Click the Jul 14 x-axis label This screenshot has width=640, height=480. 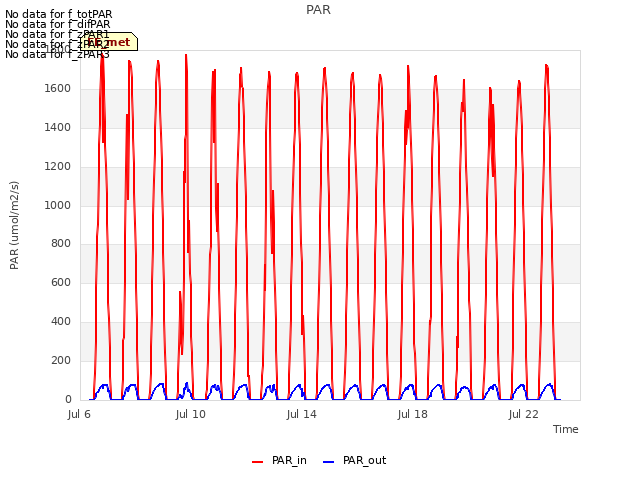click(x=301, y=414)
